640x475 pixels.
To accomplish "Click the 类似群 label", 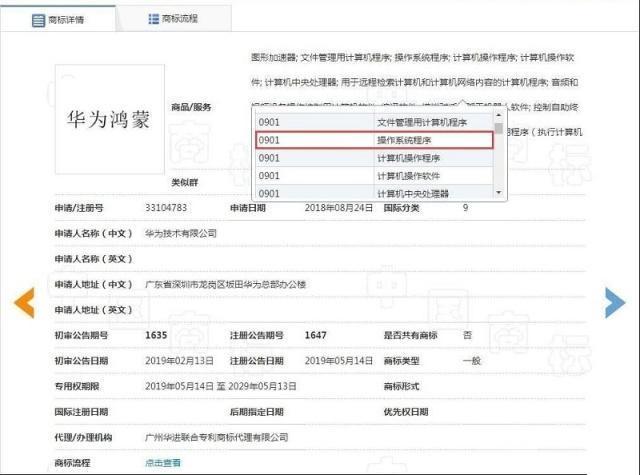I will [x=185, y=182].
